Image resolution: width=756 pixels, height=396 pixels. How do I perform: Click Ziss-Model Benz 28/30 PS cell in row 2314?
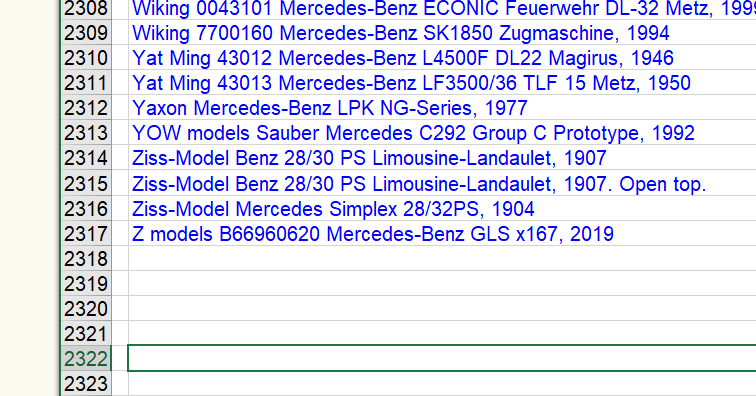click(x=442, y=158)
